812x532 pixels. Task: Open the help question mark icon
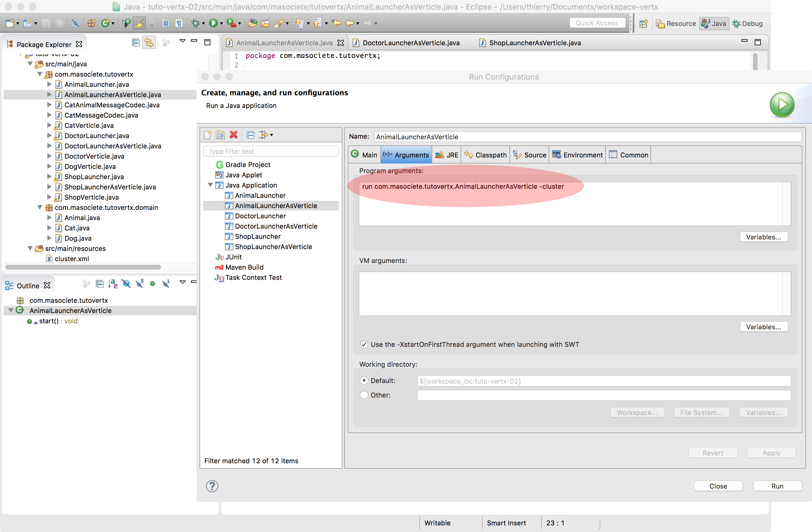click(212, 486)
